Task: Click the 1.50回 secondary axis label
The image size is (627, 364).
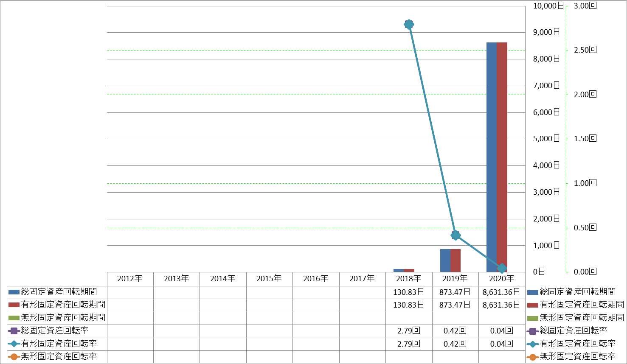Action: [x=585, y=139]
